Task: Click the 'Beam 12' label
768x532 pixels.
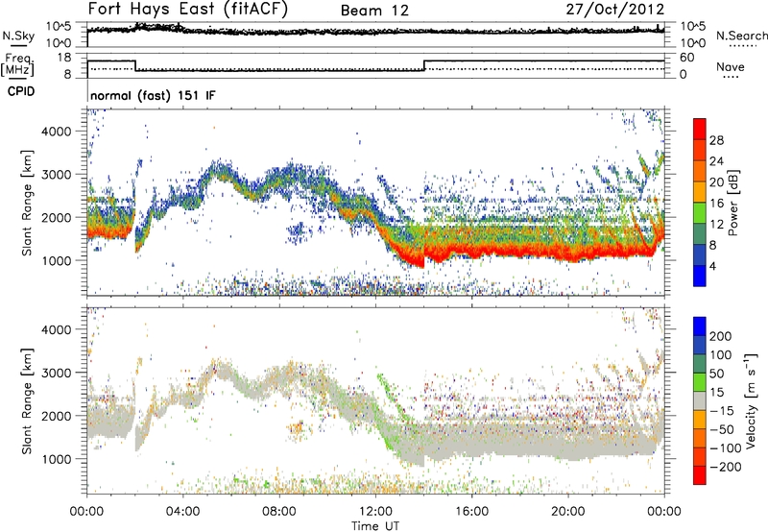Action: click(374, 11)
